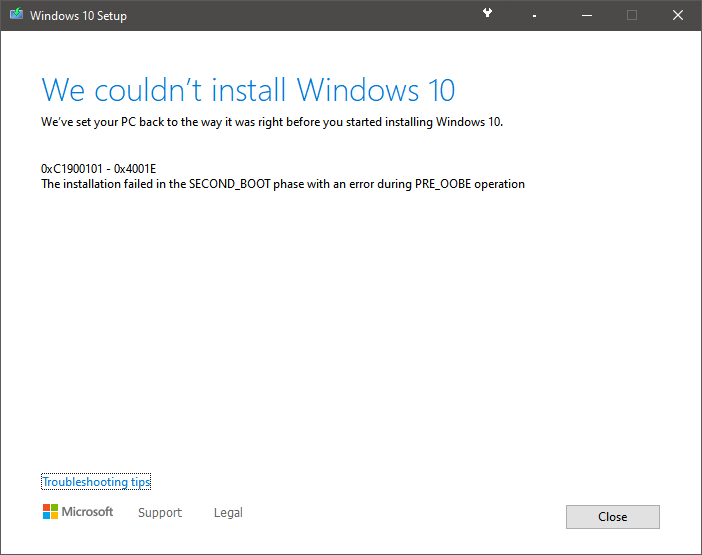Viewport: 702px width, 555px height.
Task: Click the error code 0xC1900101 - 0x4001E
Action: (98, 169)
